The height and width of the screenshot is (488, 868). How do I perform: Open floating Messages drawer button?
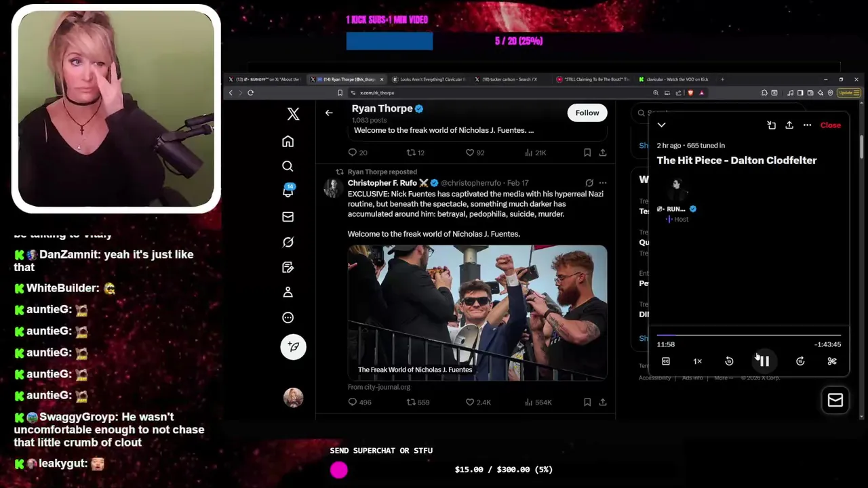coord(835,400)
